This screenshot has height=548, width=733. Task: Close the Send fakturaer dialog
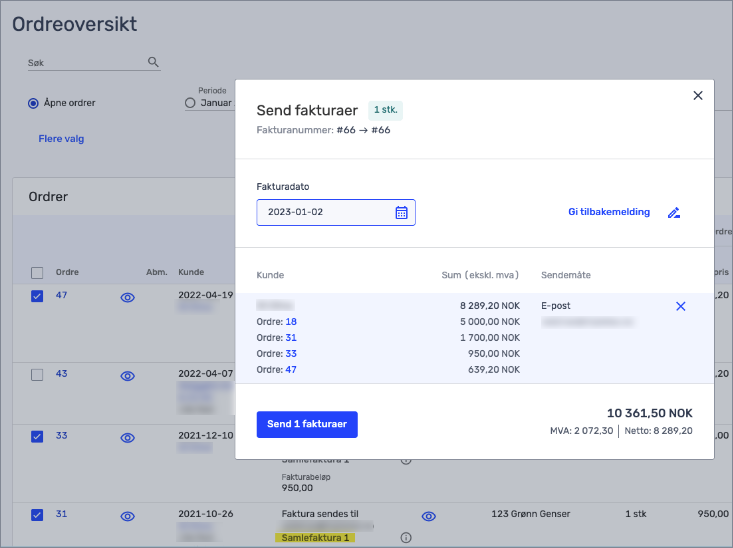coord(698,95)
